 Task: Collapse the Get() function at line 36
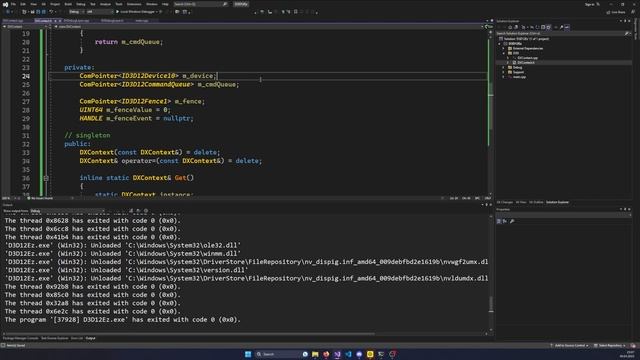coord(46,178)
